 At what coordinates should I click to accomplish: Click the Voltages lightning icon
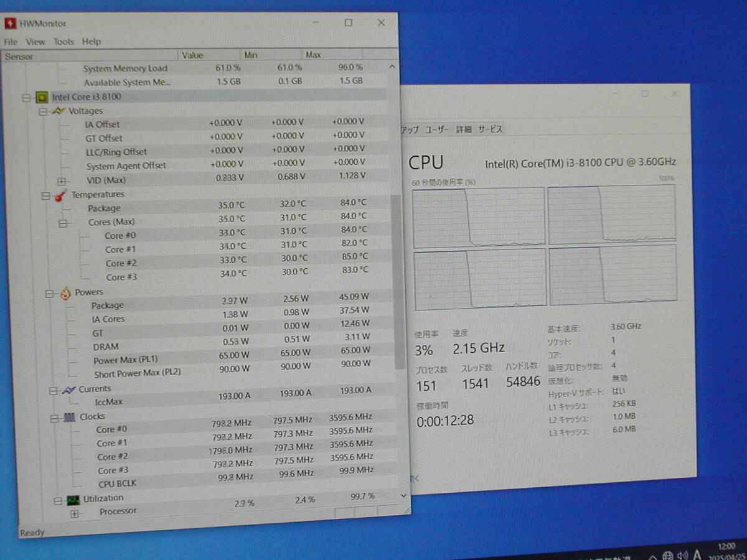pos(59,111)
